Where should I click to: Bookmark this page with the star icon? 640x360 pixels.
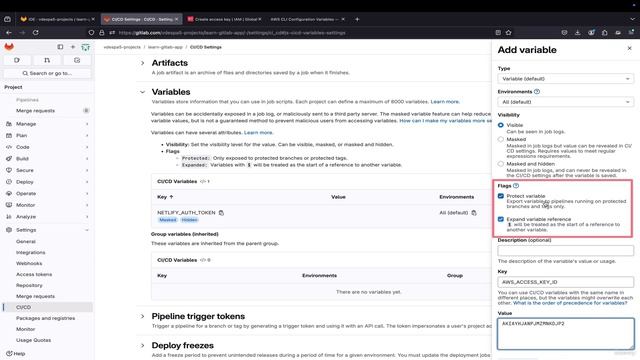coord(509,33)
